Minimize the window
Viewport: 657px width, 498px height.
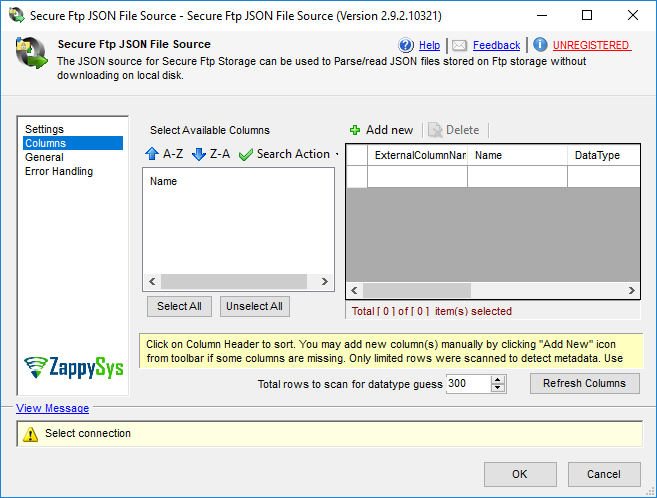point(542,15)
